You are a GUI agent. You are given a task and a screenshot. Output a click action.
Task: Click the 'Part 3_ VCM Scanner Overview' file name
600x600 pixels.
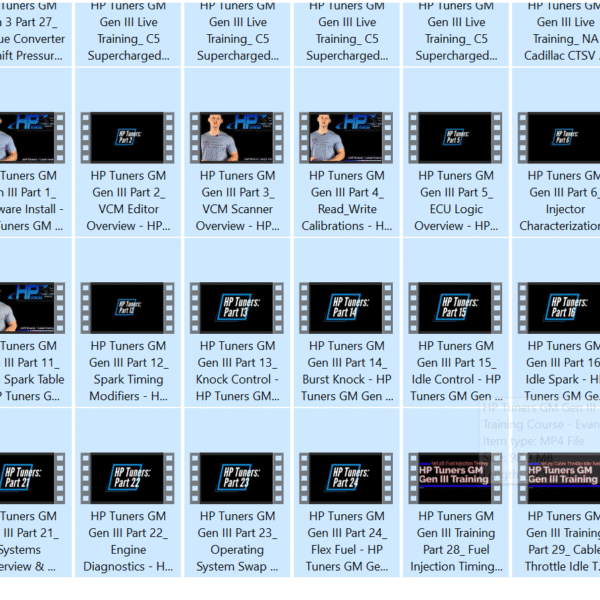tap(237, 201)
